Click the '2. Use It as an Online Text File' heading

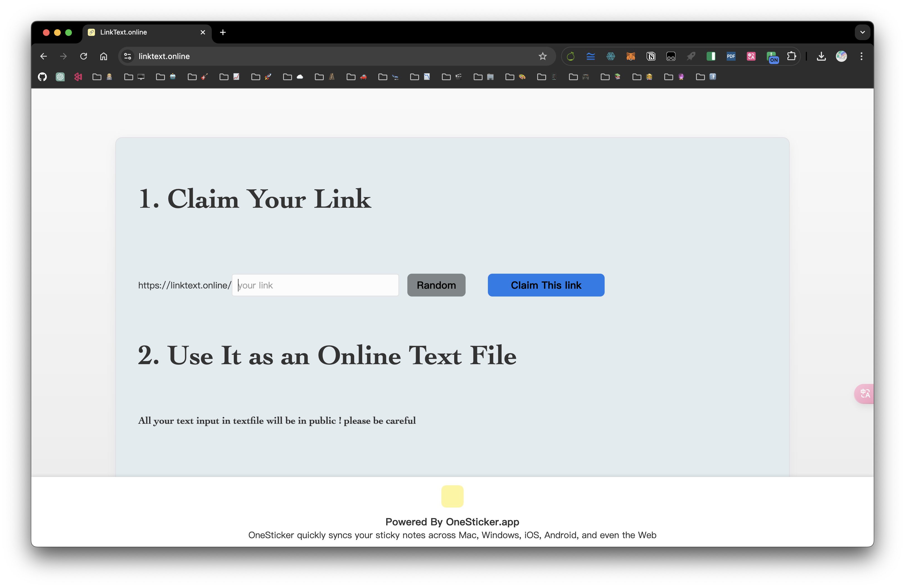click(327, 356)
